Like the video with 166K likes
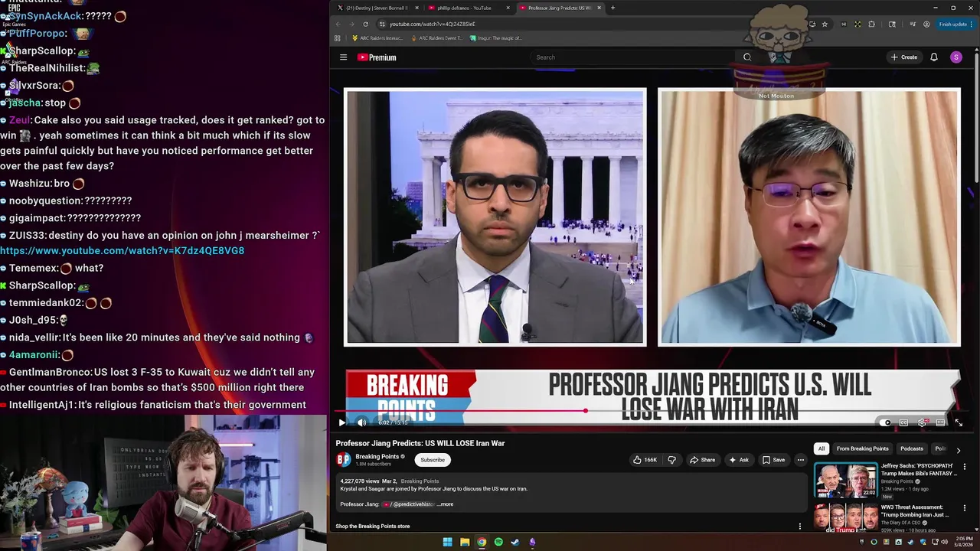 tap(645, 460)
